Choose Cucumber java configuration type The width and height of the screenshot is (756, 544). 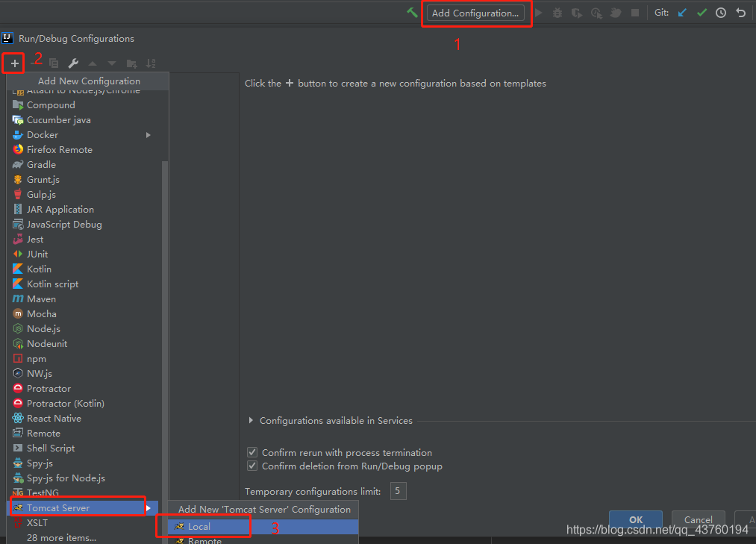click(81, 120)
